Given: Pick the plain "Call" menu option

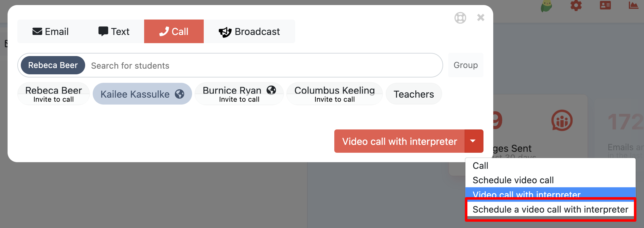Looking at the screenshot, I should tap(480, 166).
